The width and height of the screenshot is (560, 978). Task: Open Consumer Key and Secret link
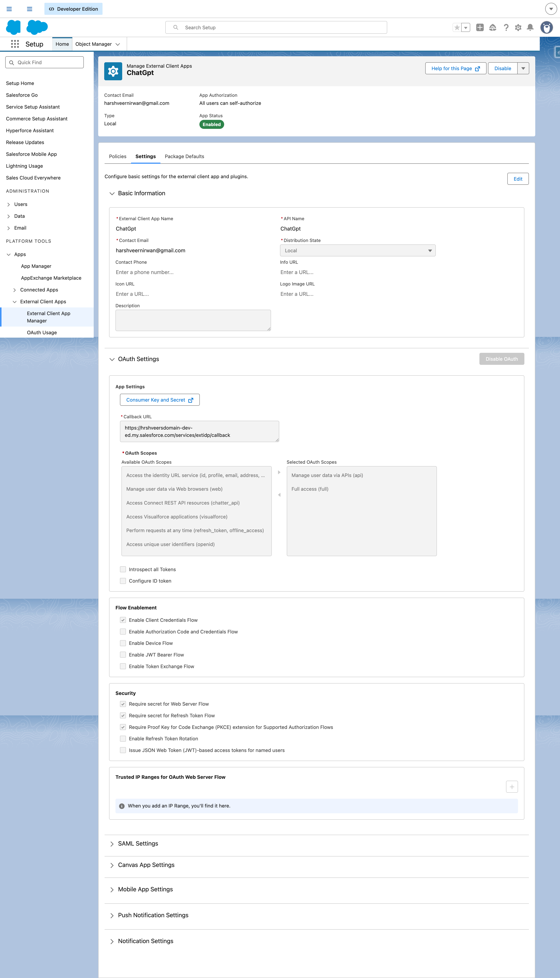click(159, 400)
